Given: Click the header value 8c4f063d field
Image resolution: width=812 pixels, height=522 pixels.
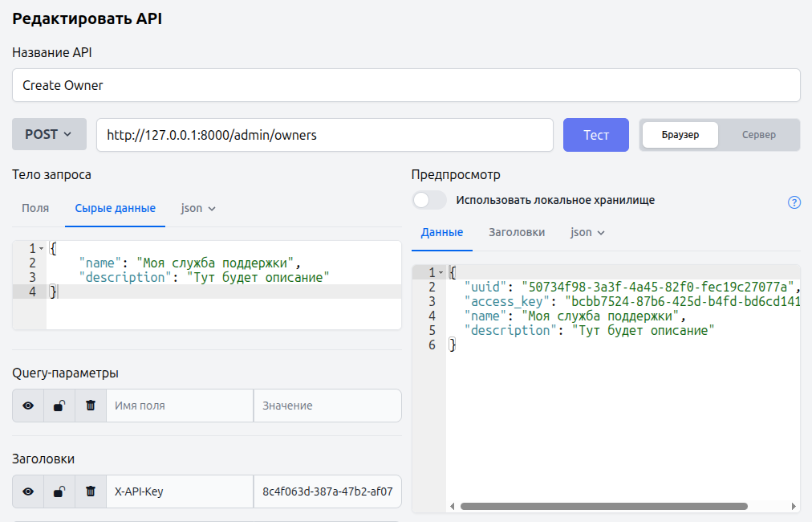Looking at the screenshot, I should tap(327, 491).
